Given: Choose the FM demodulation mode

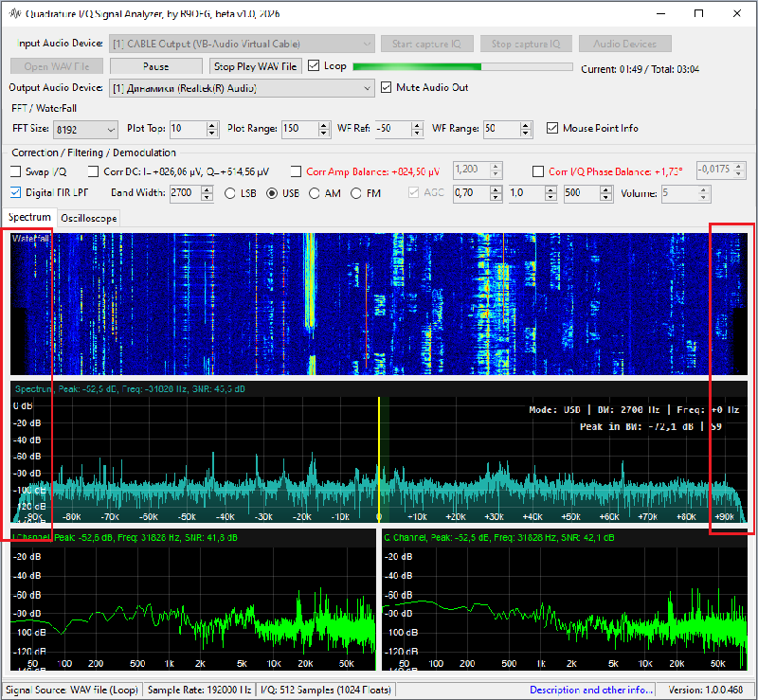Looking at the screenshot, I should [x=356, y=193].
